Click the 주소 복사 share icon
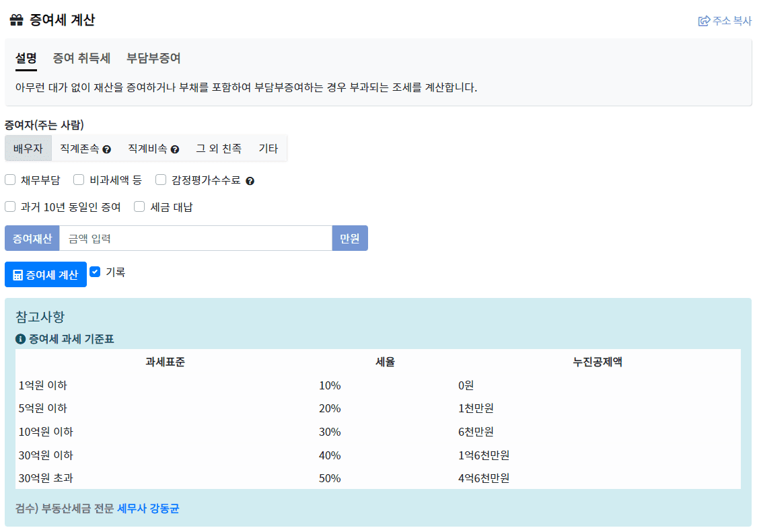The height and width of the screenshot is (532, 757). [x=704, y=21]
